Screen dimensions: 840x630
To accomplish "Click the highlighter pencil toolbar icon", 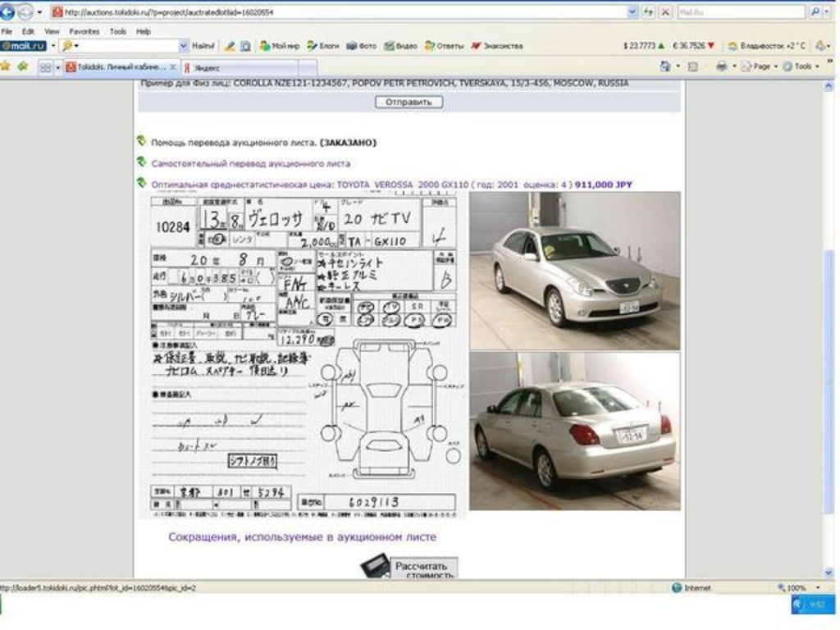I will 230,47.
